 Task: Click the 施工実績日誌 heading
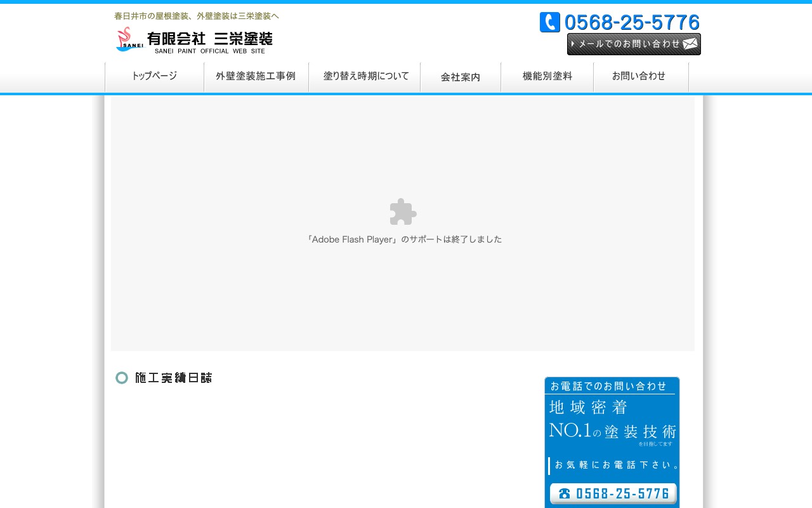click(173, 378)
